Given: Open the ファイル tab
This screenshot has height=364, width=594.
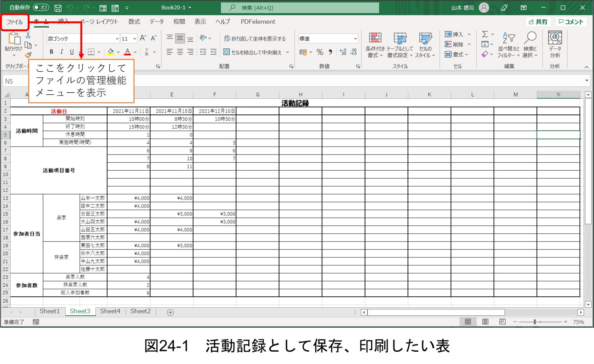Looking at the screenshot, I should click(x=15, y=22).
